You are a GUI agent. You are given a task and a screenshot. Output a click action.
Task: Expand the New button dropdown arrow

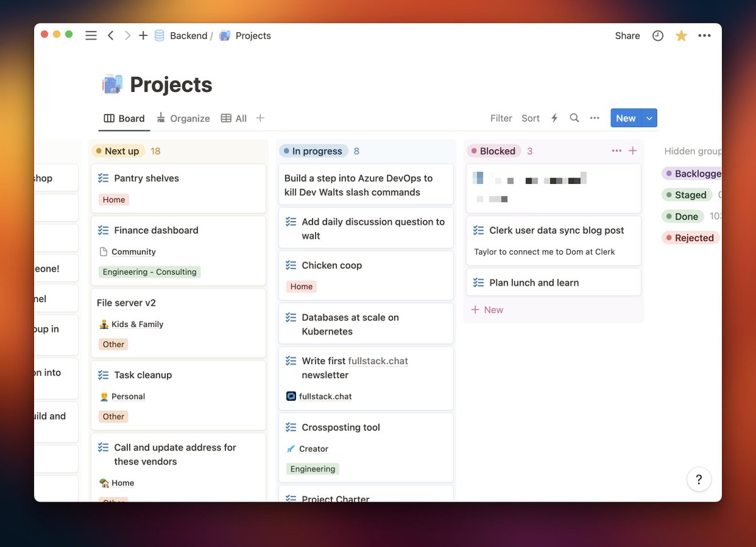coord(650,118)
